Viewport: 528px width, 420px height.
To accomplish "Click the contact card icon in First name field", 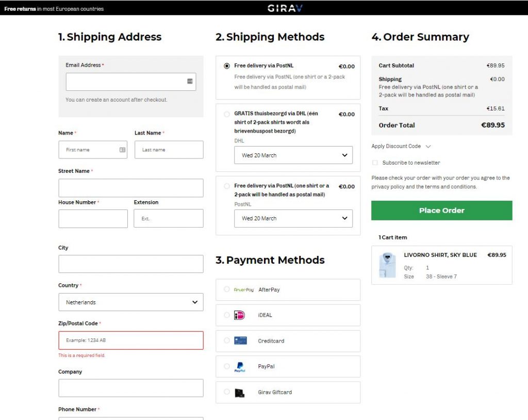I will click(x=122, y=150).
